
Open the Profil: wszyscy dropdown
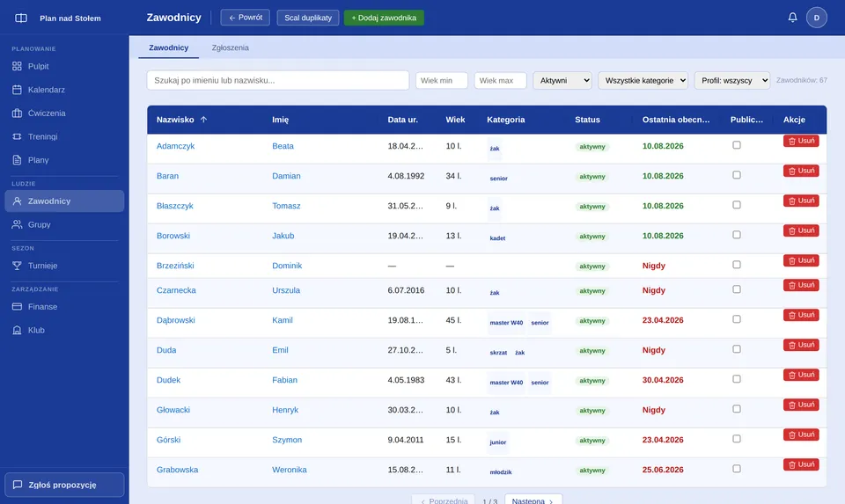click(731, 80)
